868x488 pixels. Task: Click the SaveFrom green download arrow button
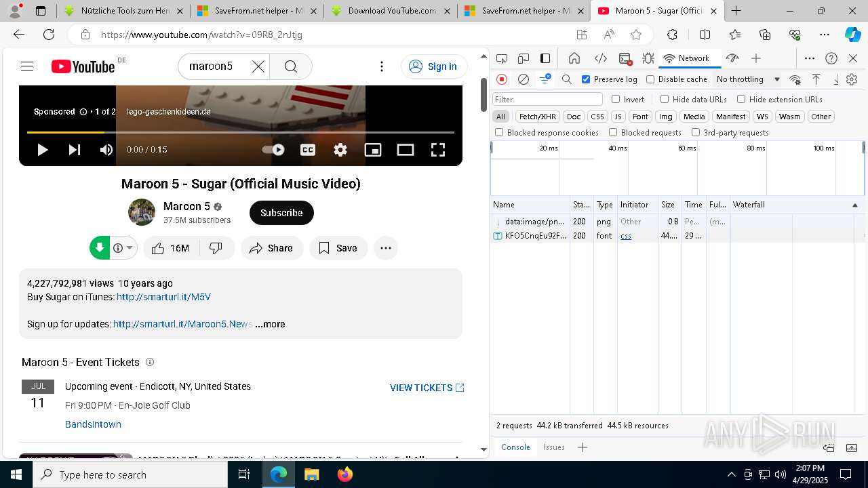pyautogui.click(x=100, y=248)
